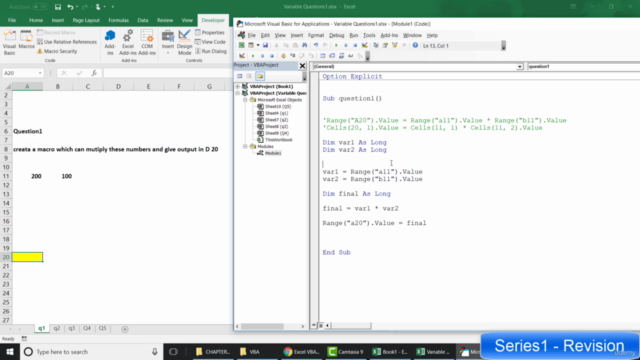Click the Insert Function fx icon

[94, 73]
